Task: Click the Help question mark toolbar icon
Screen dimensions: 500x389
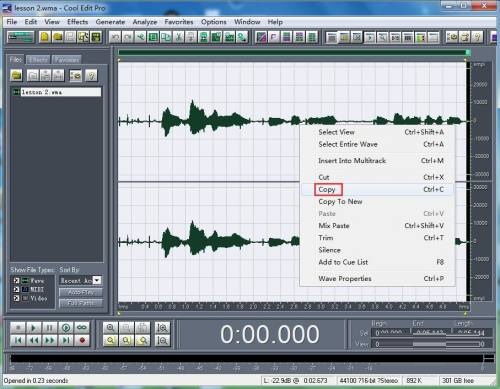Action: pos(477,37)
